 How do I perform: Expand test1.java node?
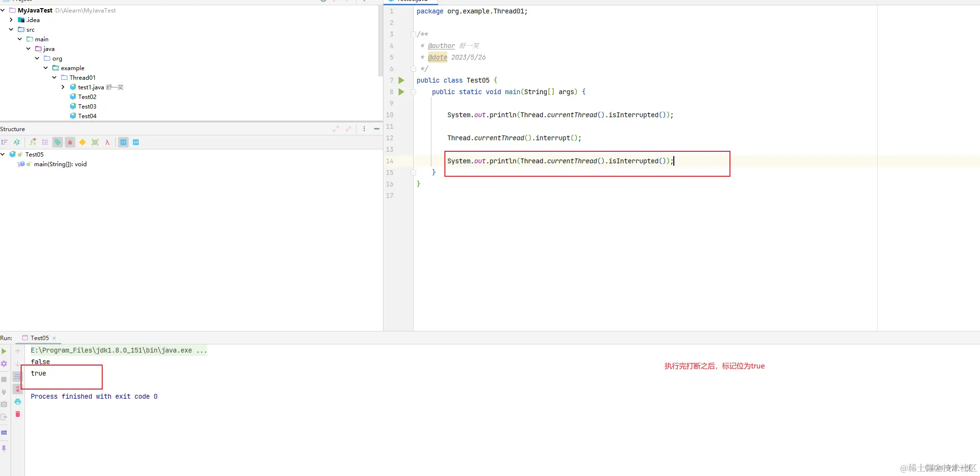point(63,87)
